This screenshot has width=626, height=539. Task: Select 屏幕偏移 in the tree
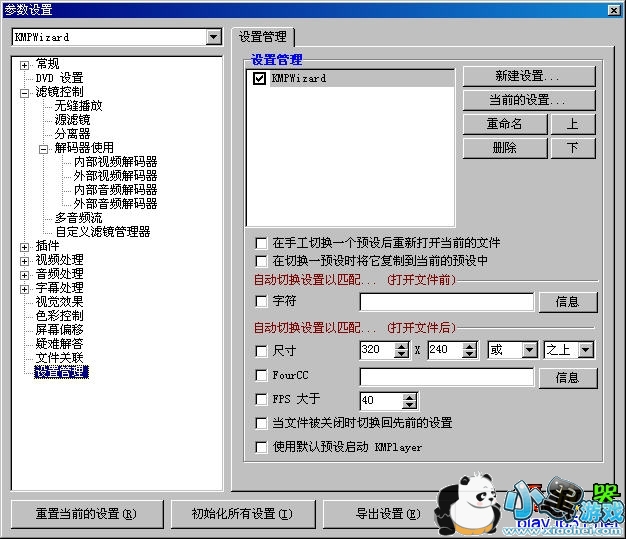[x=59, y=330]
